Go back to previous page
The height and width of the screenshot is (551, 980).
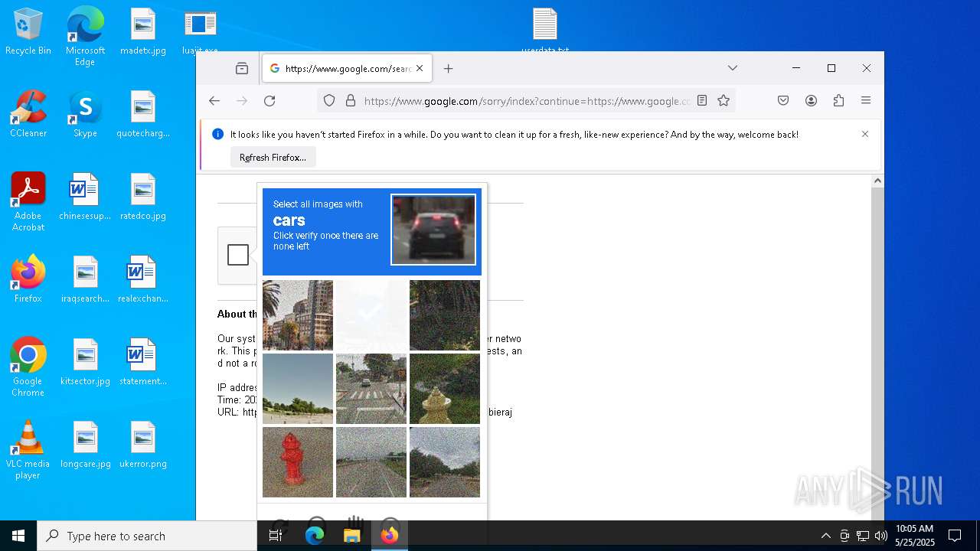pos(214,101)
